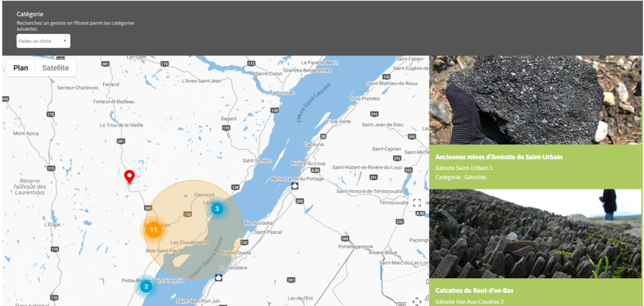Click the Clermont map label
Screen dimensions: 644x306
coord(204,195)
